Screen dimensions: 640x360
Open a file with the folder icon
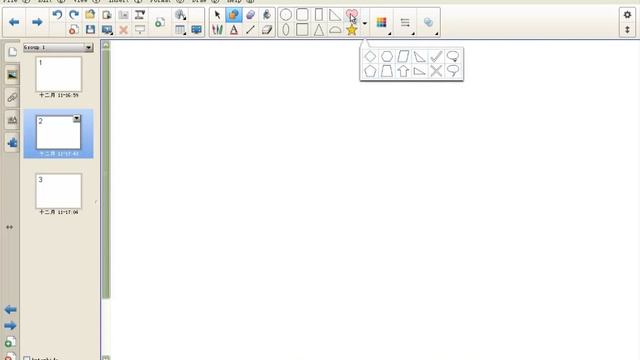click(x=90, y=15)
